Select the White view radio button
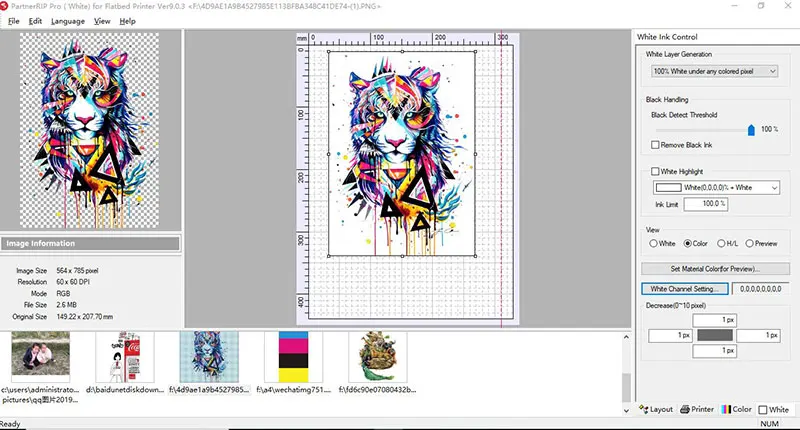The height and width of the screenshot is (430, 800). tap(653, 243)
